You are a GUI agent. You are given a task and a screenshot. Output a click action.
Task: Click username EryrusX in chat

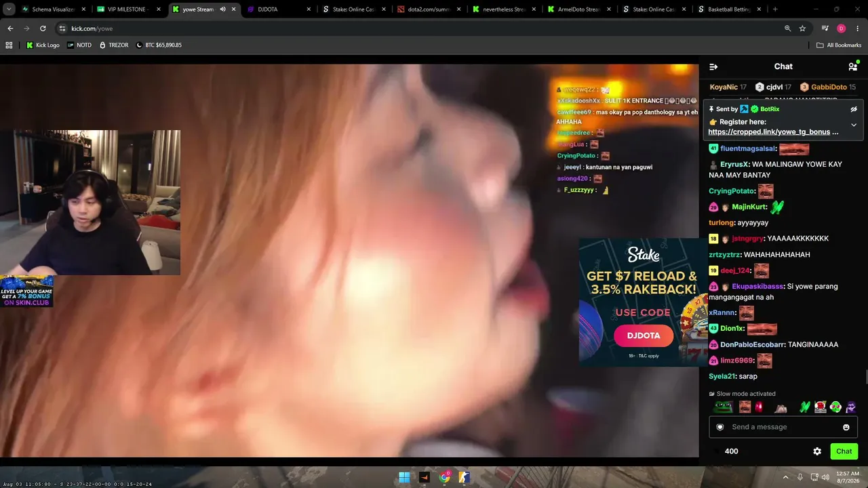click(x=734, y=165)
